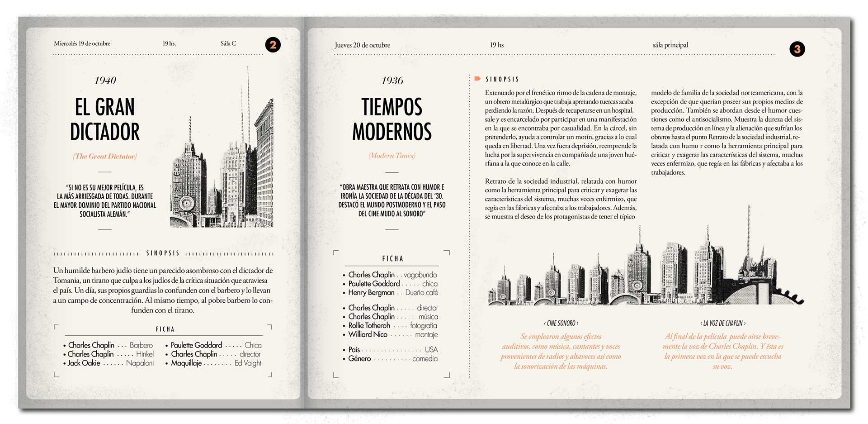Click the FICHA heading under El Gran Dictador
This screenshot has height=424, width=868.
165,329
